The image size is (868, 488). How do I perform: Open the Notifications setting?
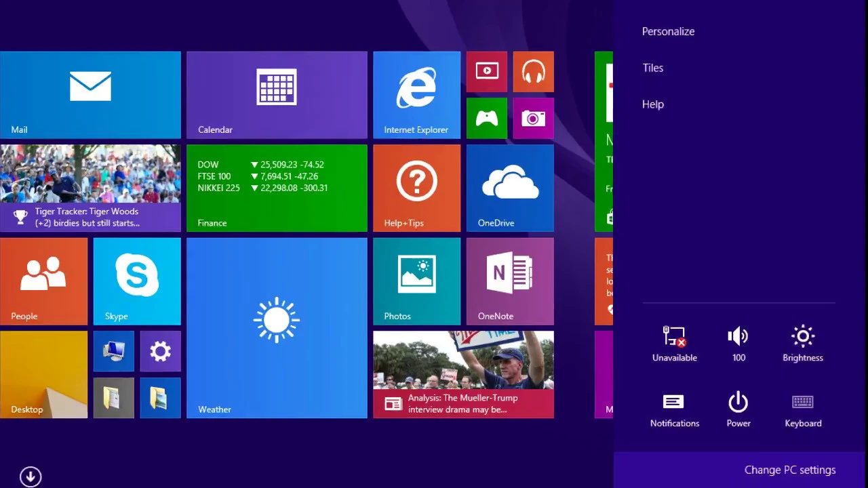pyautogui.click(x=675, y=409)
